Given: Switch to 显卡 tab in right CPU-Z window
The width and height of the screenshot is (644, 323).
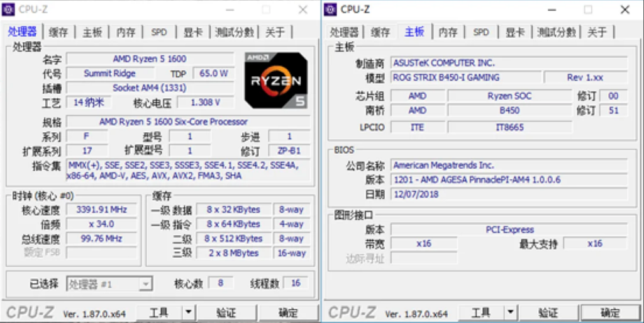Looking at the screenshot, I should [x=514, y=32].
